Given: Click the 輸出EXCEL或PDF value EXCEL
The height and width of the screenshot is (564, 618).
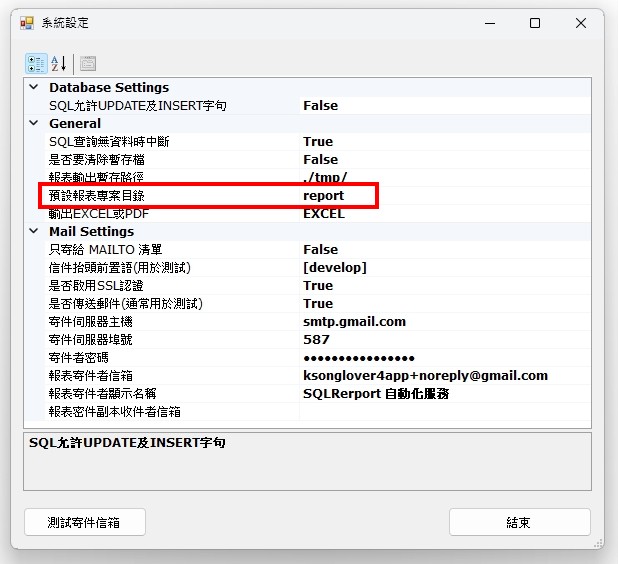Looking at the screenshot, I should [323, 214].
